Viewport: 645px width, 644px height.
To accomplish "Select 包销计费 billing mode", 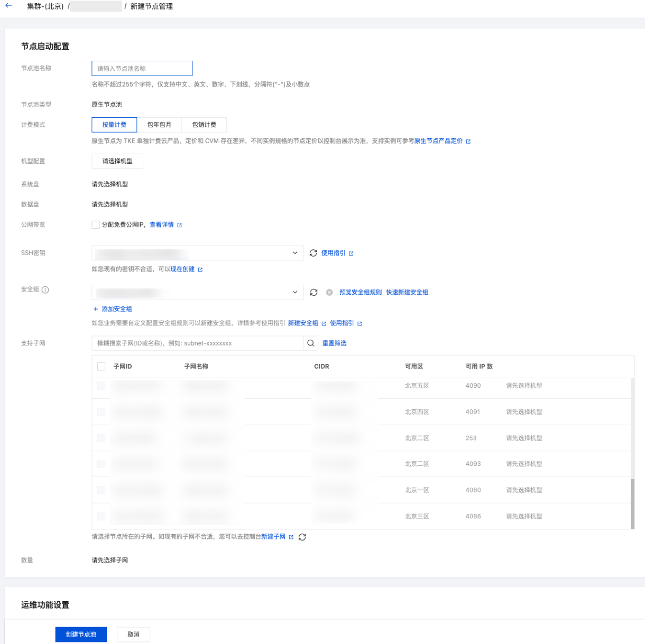I will pos(204,125).
